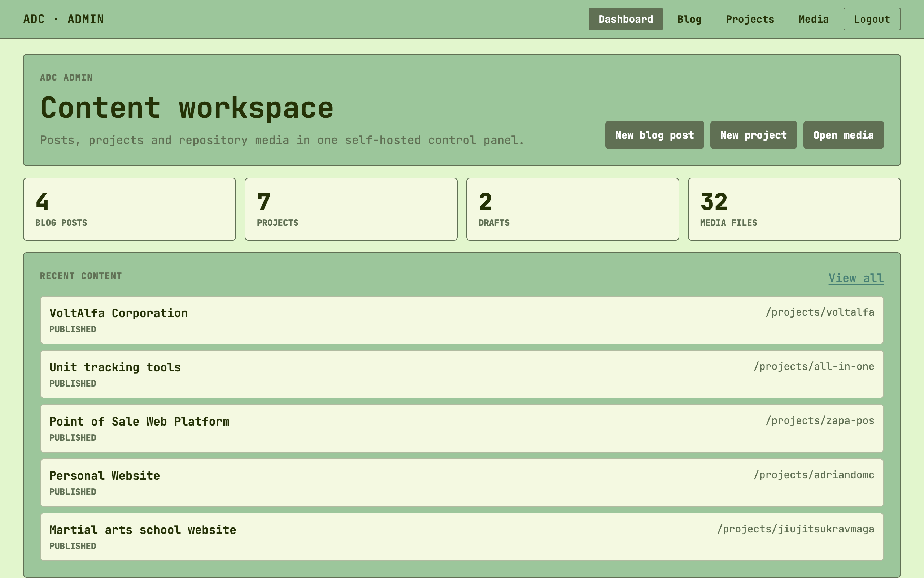Screen dimensions: 924x578
Task: Click the /projects/zapa-pos path
Action: point(820,421)
